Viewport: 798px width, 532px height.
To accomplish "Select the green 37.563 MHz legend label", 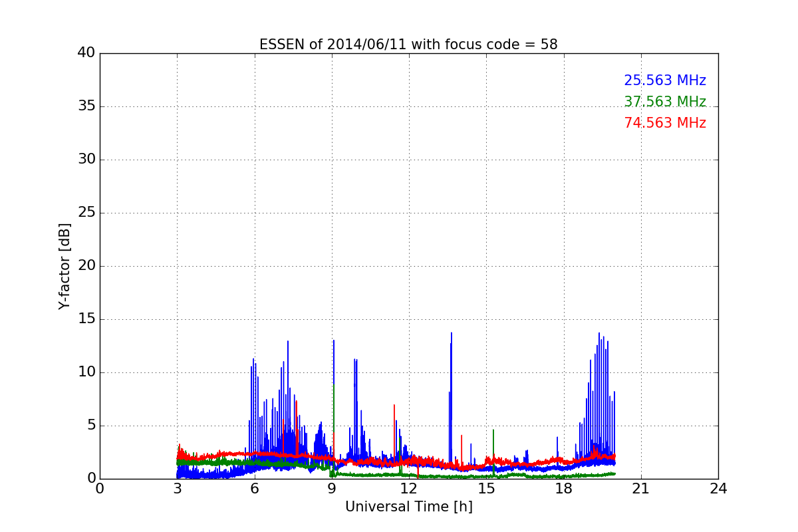I will [665, 102].
